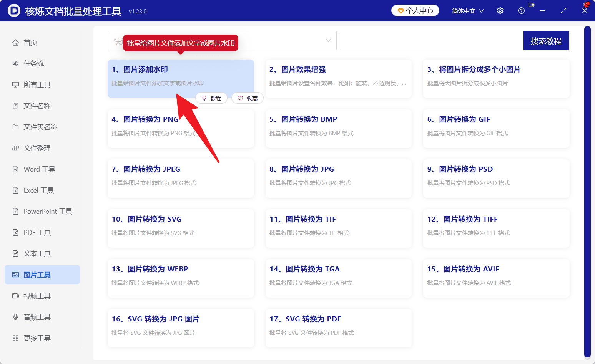Switch to 所有工具 section
This screenshot has height=364, width=595.
pos(42,85)
